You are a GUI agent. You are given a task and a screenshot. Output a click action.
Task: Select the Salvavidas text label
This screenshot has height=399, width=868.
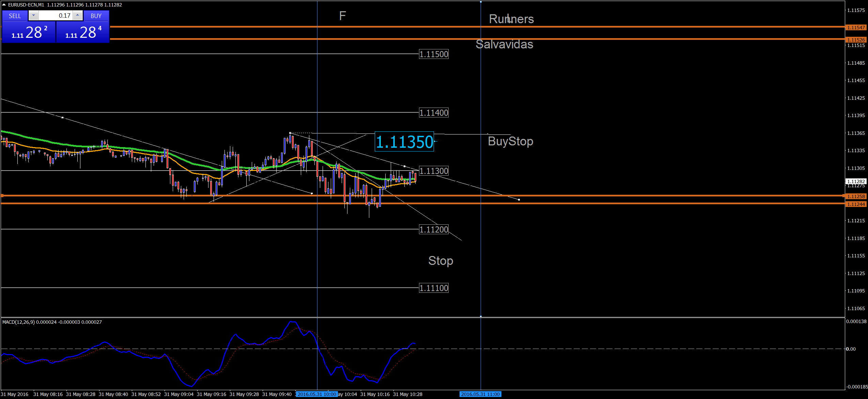504,44
